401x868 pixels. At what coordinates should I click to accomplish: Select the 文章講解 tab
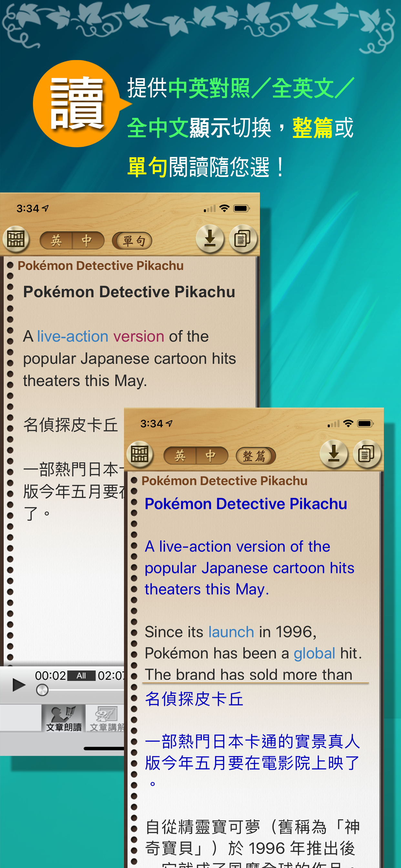pos(106,718)
